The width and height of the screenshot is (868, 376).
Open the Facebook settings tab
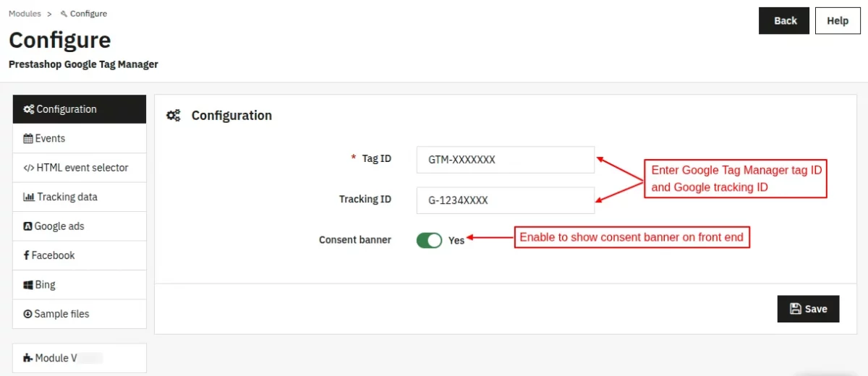[x=80, y=255]
